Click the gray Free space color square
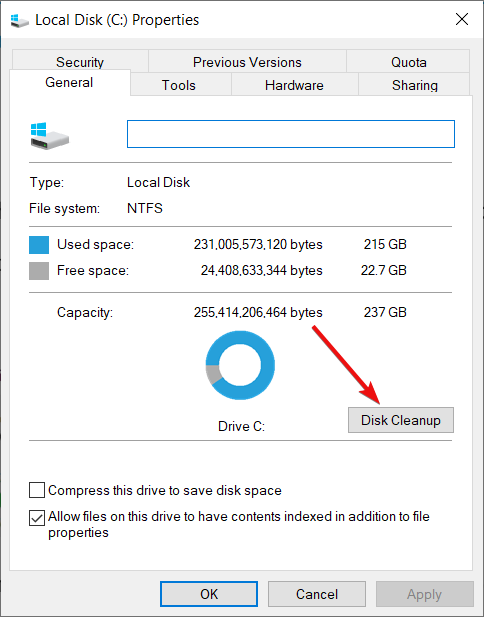This screenshot has width=484, height=617. point(39,271)
